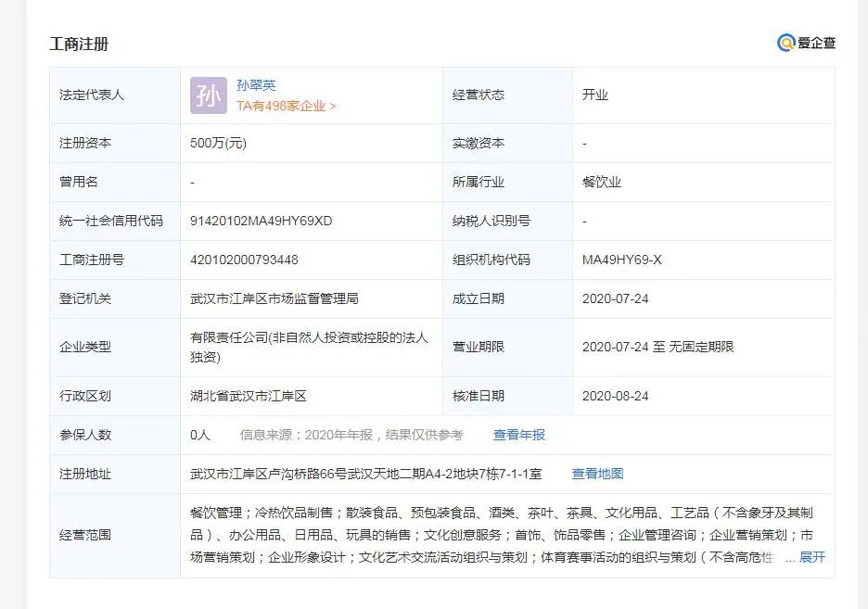
Task: Click 经营范围 label cell
Action: [115, 536]
